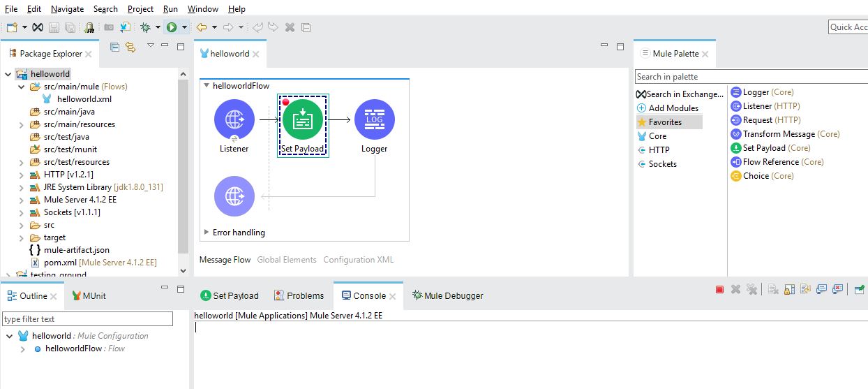The image size is (868, 389).
Task: Toggle Word Wrap in Console toolbar
Action: point(806,289)
